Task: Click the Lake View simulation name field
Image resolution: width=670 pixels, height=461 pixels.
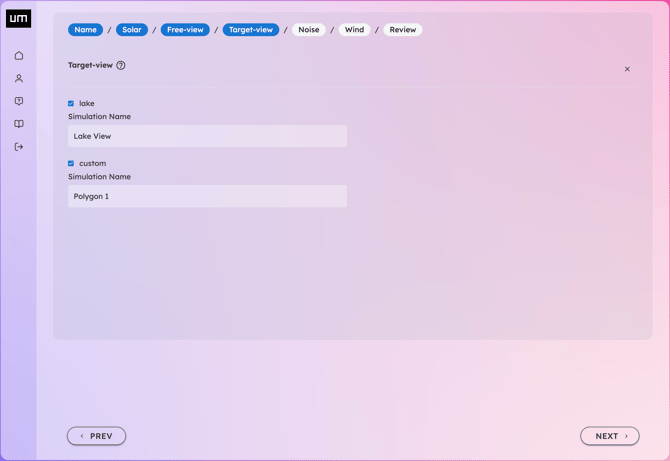Action: 207,136
